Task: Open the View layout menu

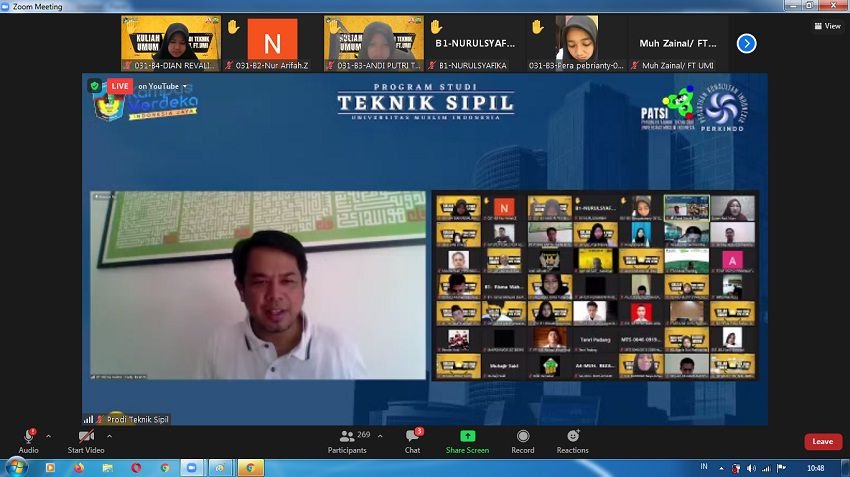Action: pyautogui.click(x=827, y=25)
